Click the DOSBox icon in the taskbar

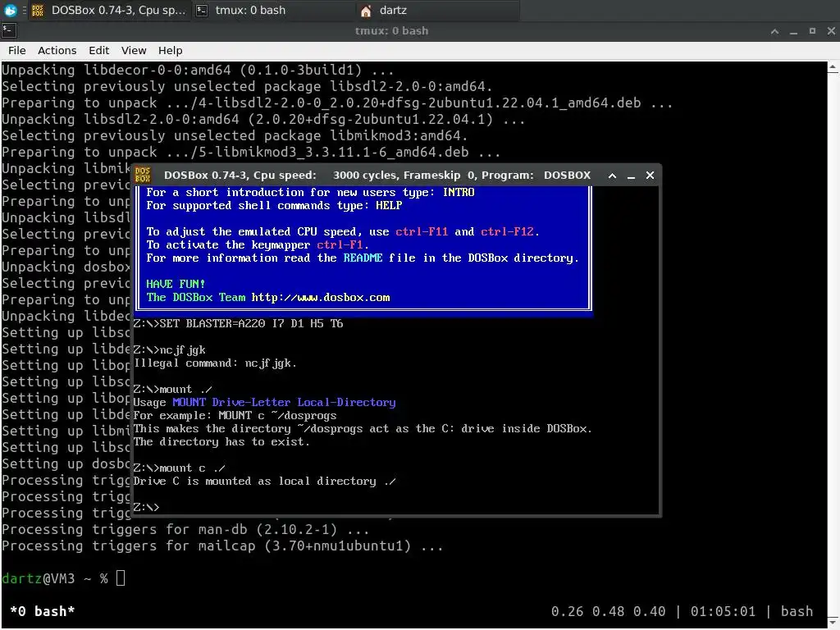[38, 10]
